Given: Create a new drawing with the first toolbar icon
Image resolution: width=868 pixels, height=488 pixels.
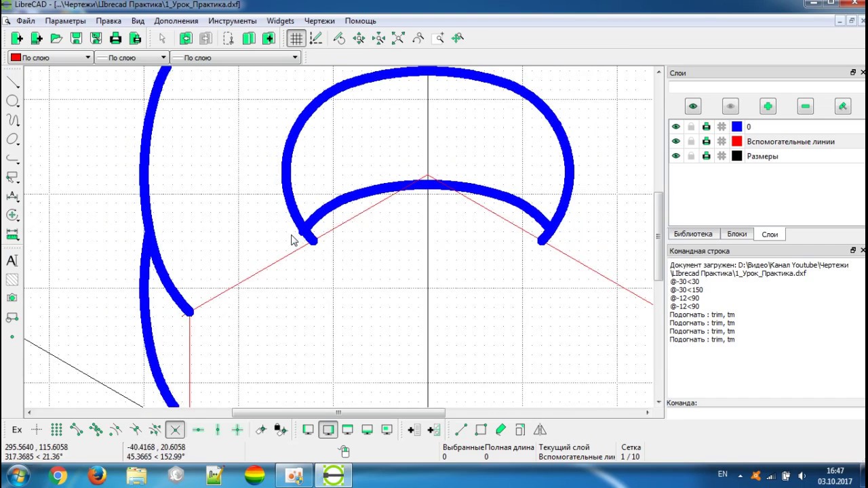Looking at the screenshot, I should [x=17, y=39].
